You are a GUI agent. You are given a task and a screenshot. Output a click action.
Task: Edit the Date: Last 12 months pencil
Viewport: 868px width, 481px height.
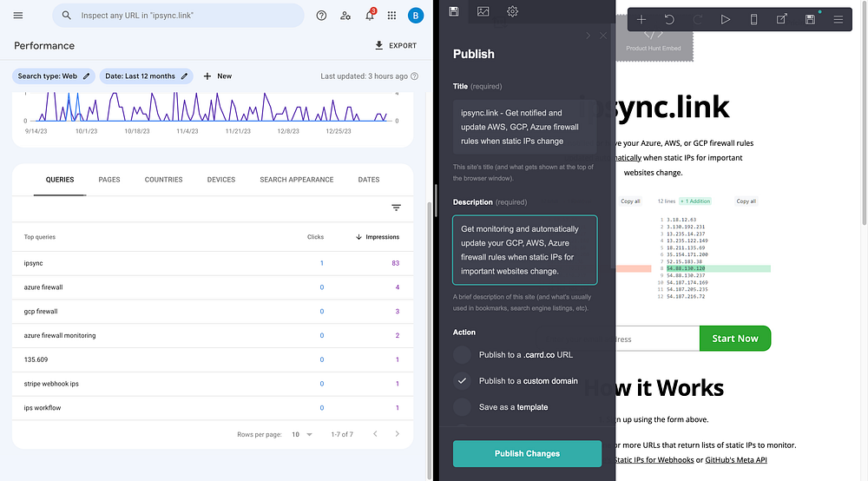pyautogui.click(x=184, y=76)
